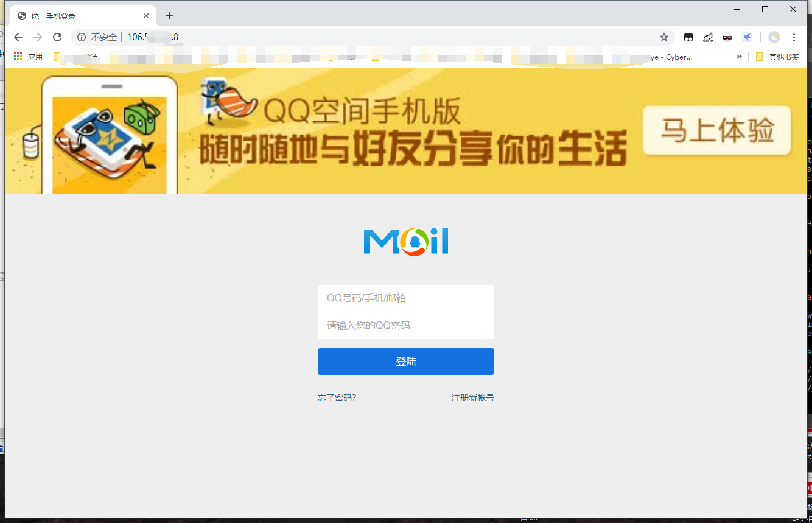
Task: Open the 应用 apps grid icon
Action: point(18,57)
